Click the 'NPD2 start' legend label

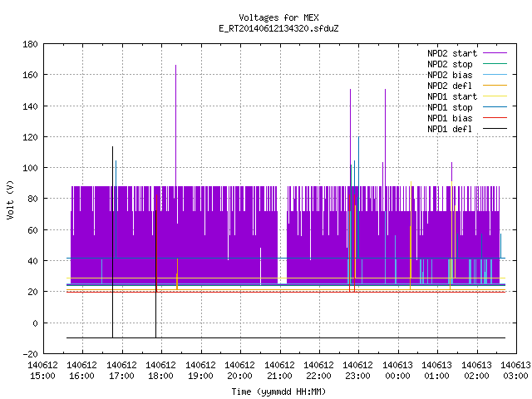[x=452, y=53]
